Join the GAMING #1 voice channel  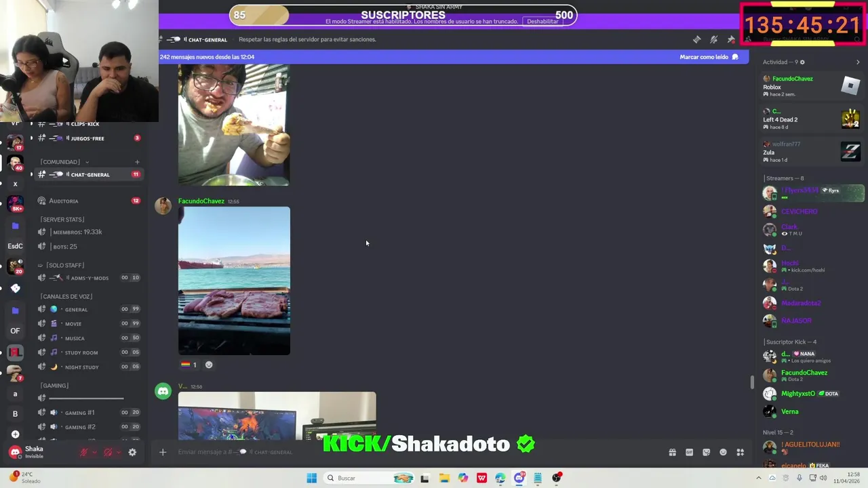88,412
